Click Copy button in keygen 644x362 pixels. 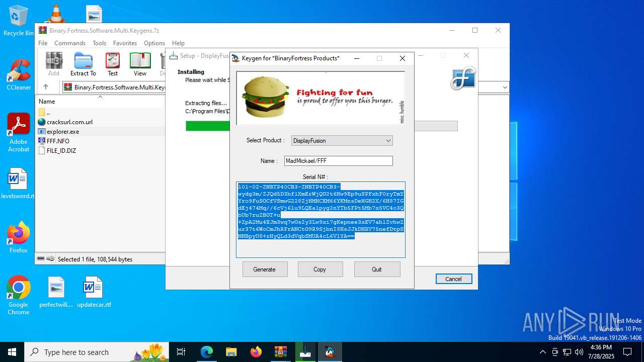pos(320,269)
